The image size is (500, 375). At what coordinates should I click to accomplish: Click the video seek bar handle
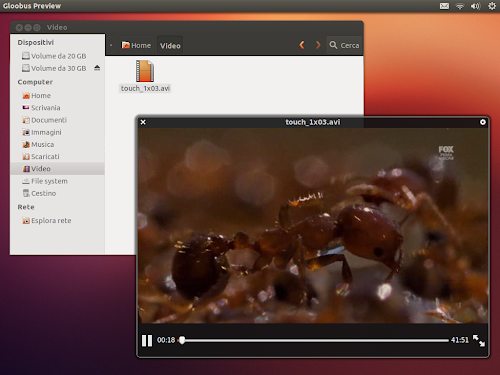pyautogui.click(x=182, y=340)
